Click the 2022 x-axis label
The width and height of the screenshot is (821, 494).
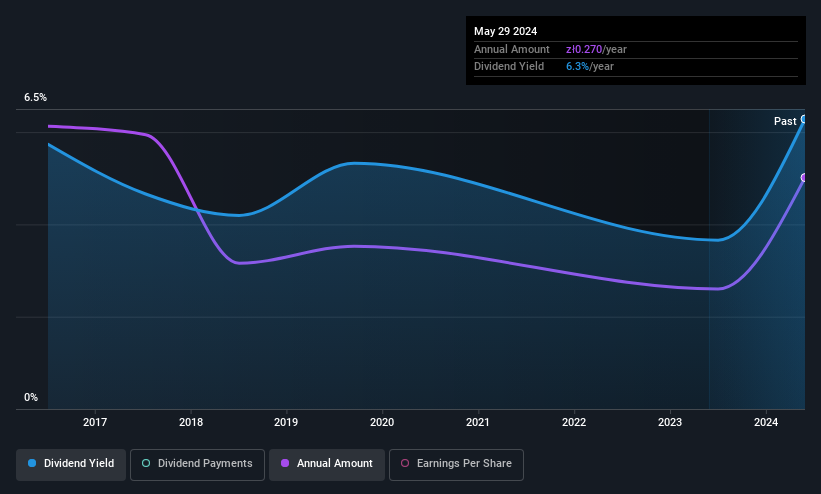point(574,422)
